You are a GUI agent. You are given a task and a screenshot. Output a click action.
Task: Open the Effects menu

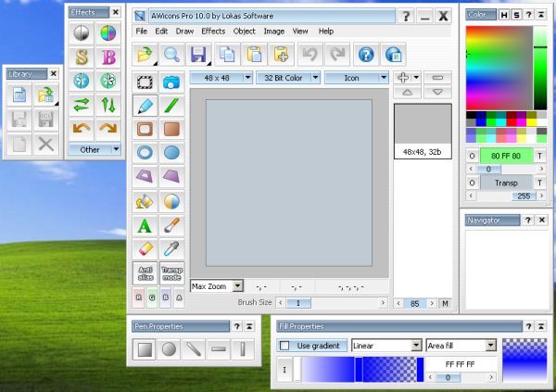click(213, 32)
